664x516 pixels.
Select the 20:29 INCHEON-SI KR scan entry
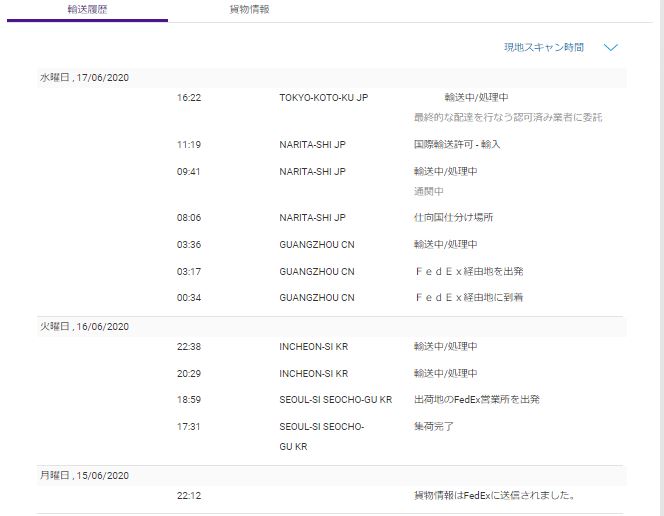tap(313, 374)
